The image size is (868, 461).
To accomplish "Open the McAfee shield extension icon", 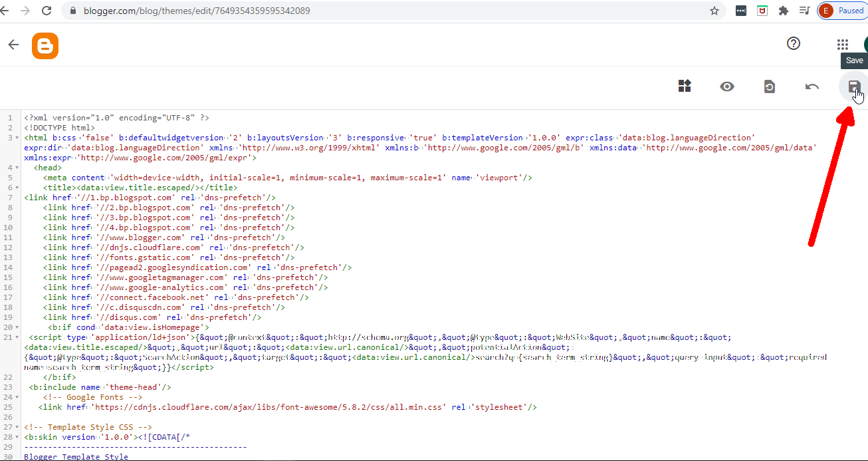I will 762,11.
